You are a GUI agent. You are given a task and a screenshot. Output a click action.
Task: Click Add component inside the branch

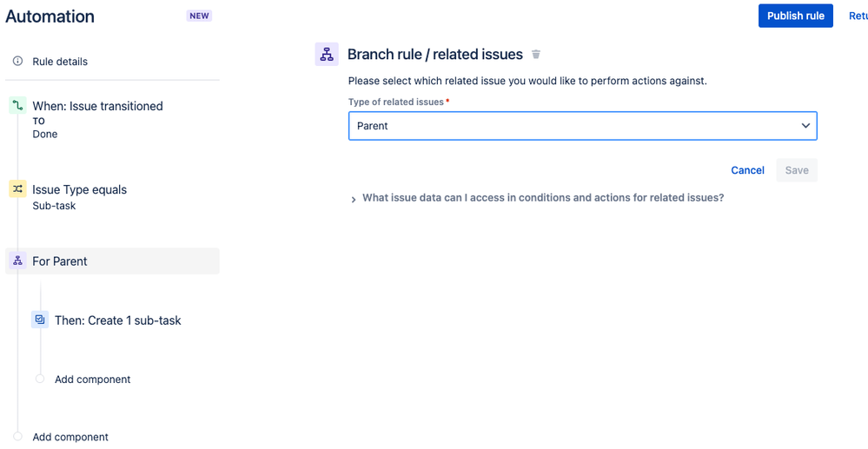92,380
